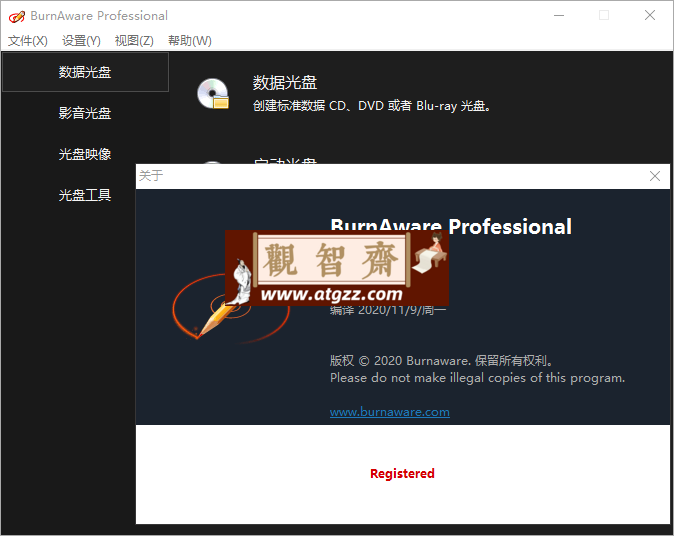Select the 光盘工具 sidebar category
This screenshot has height=536, width=674.
(x=85, y=195)
